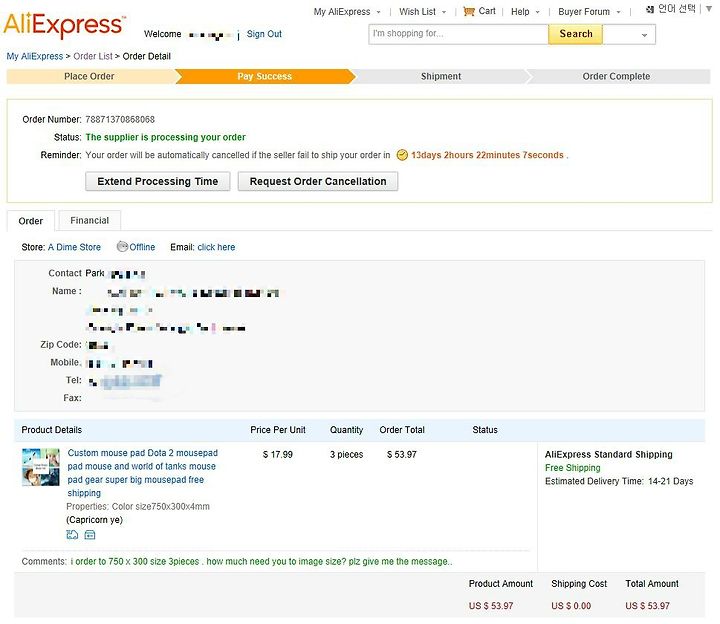The image size is (720, 624).
Task: Click the second small icon under Capricorn ye
Action: [x=90, y=534]
